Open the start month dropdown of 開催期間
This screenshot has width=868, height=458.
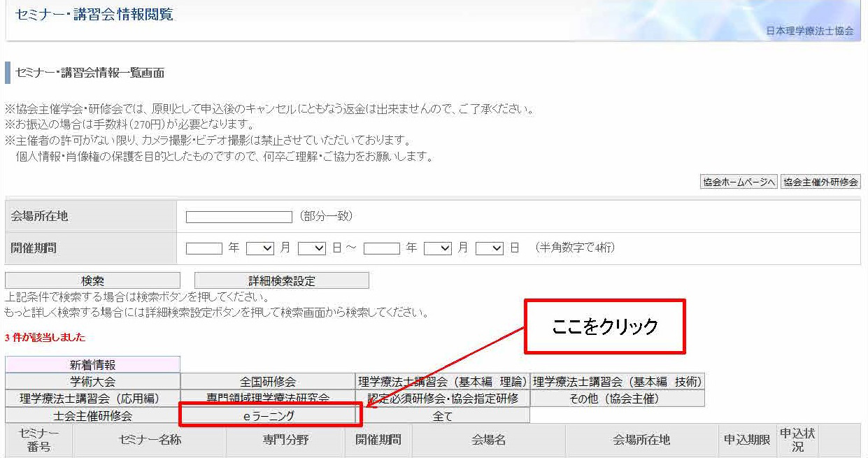pyautogui.click(x=260, y=248)
